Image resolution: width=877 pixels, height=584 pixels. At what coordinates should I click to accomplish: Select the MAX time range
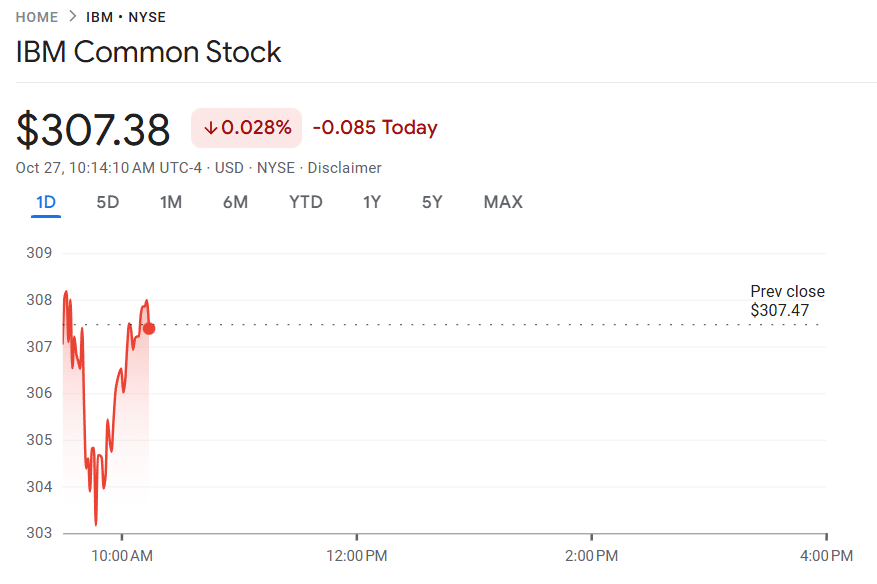502,202
